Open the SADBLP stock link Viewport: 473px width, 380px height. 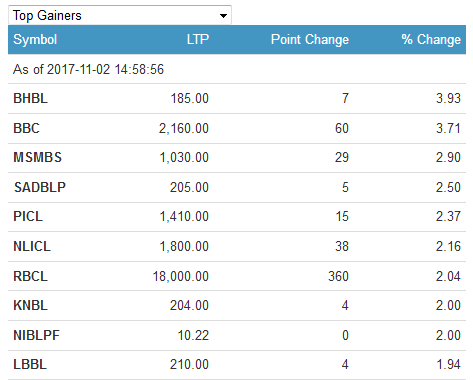click(40, 187)
